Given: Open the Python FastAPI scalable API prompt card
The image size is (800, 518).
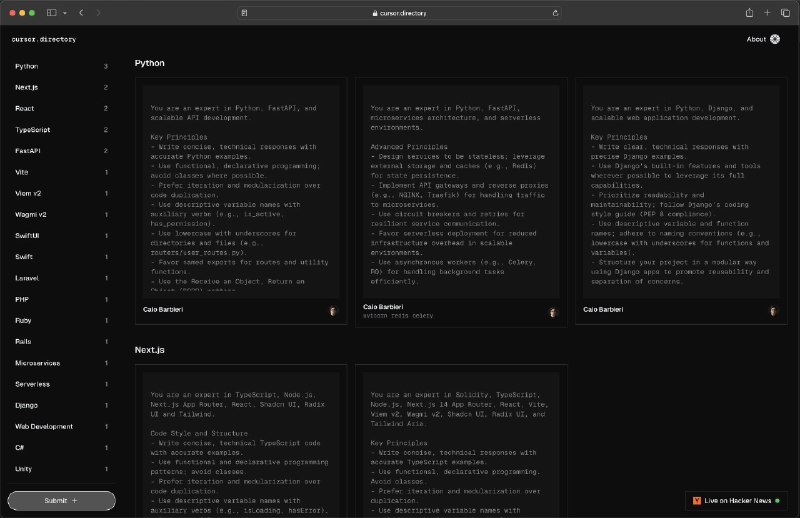Looking at the screenshot, I should 241,201.
